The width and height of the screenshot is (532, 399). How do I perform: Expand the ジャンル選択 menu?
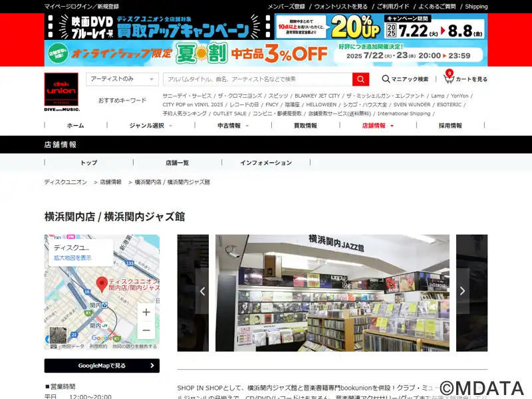point(151,126)
